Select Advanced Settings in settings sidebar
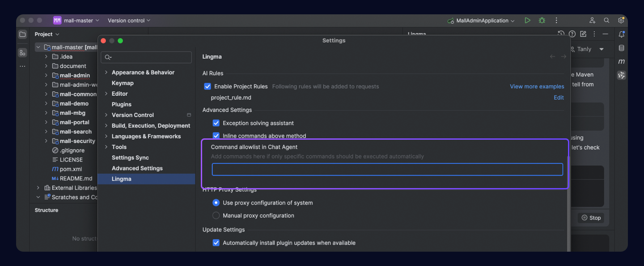The image size is (644, 266). tap(137, 168)
